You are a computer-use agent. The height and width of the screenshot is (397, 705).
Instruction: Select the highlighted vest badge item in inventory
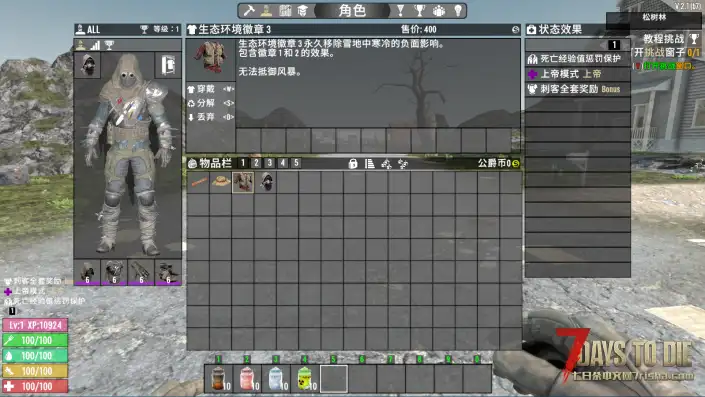(x=243, y=182)
